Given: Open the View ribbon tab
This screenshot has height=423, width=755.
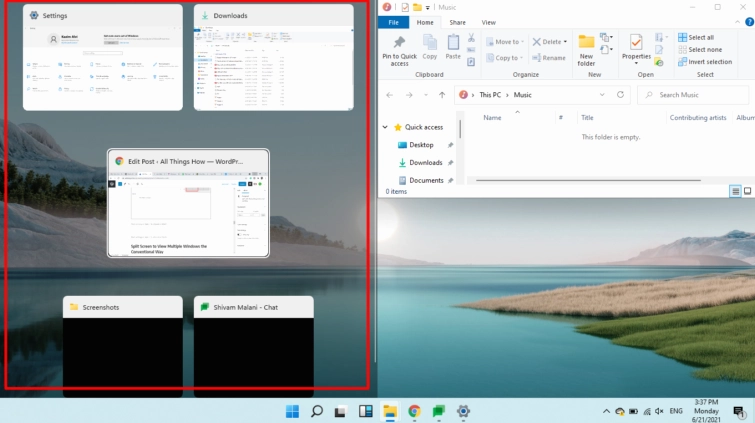Looking at the screenshot, I should pos(488,22).
